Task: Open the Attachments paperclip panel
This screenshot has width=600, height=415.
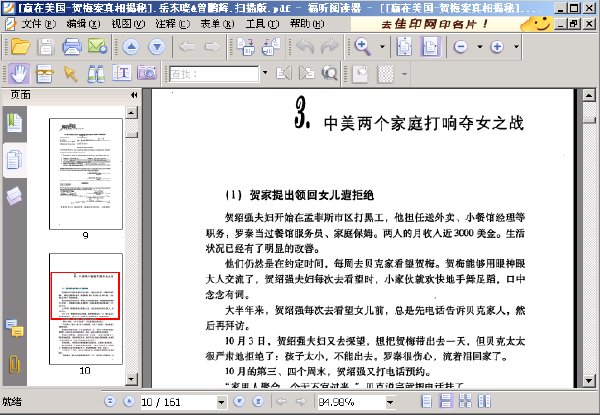Action: 15,364
